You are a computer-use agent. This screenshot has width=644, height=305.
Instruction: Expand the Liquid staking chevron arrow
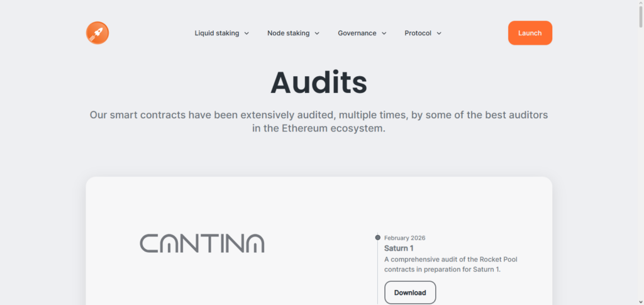pyautogui.click(x=247, y=33)
